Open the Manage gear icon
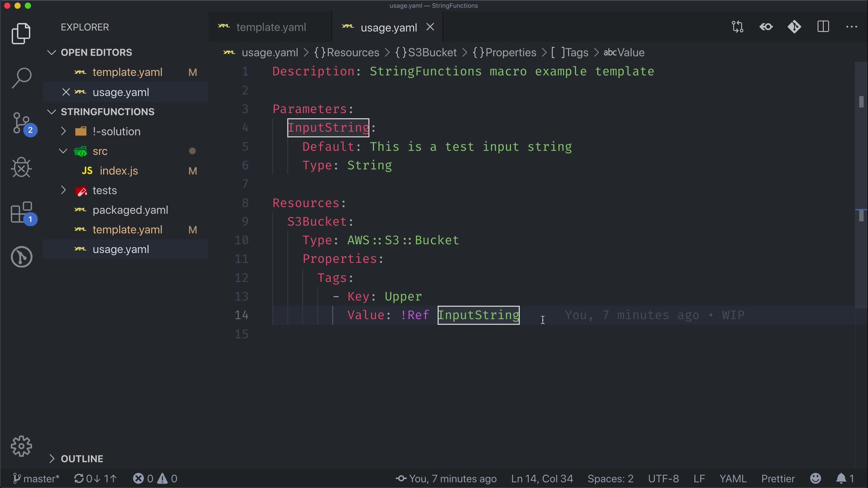Screen dimensions: 868x488 [21, 446]
